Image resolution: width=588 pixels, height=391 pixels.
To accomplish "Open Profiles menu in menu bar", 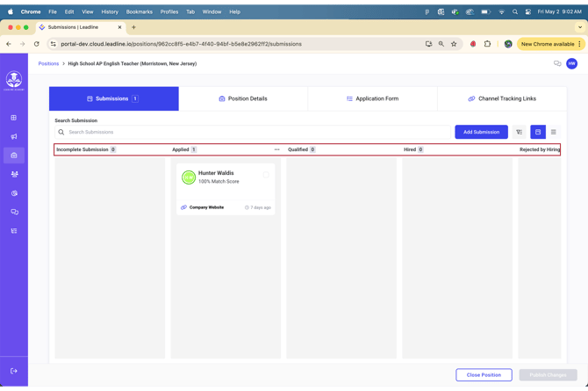I will (x=169, y=12).
